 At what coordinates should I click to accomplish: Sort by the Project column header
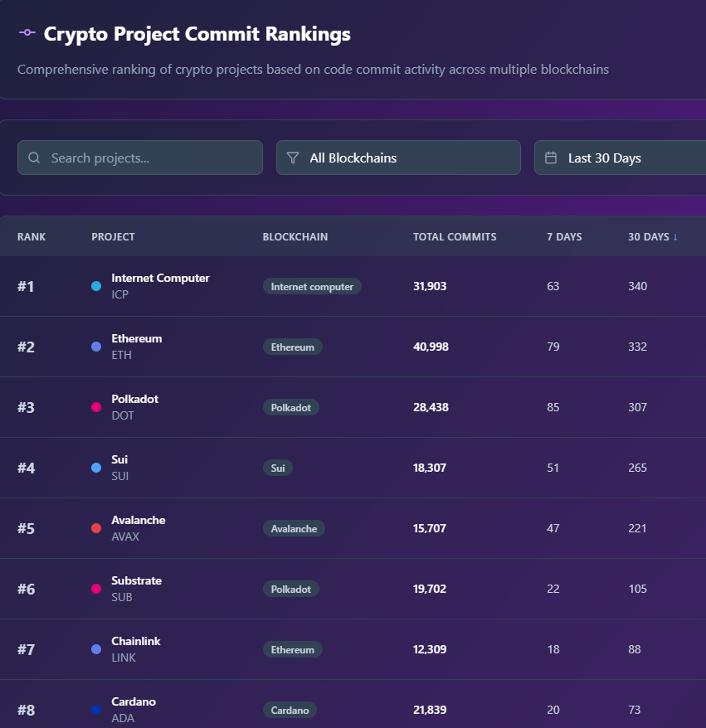pos(113,237)
